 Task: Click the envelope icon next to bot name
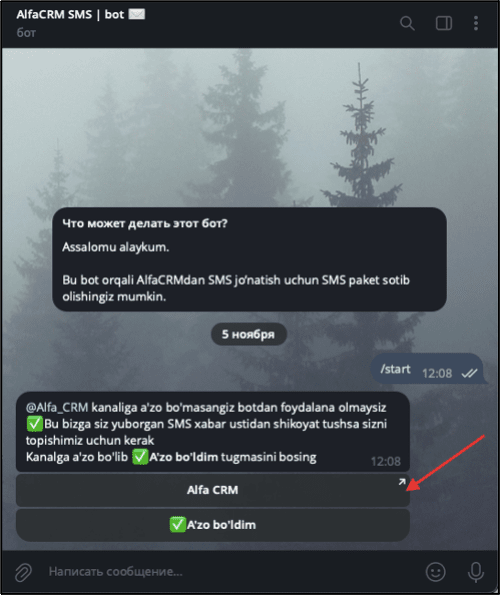pos(137,14)
